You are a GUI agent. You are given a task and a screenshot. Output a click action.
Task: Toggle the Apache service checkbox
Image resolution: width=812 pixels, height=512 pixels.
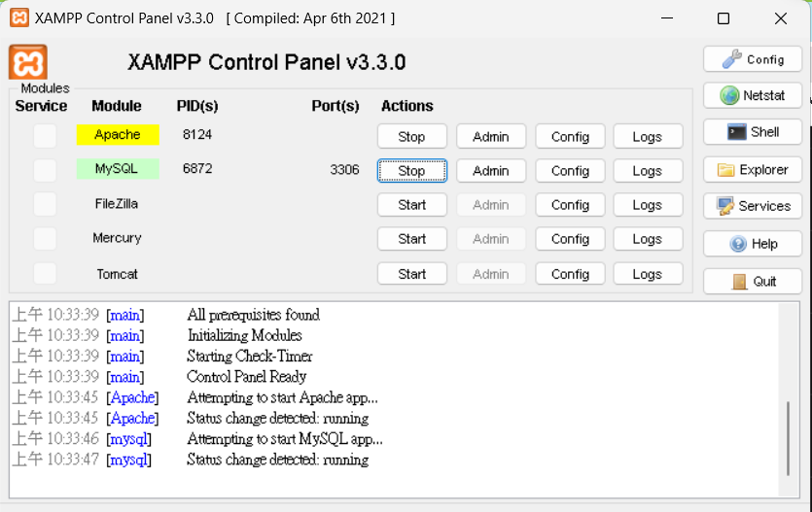45,136
